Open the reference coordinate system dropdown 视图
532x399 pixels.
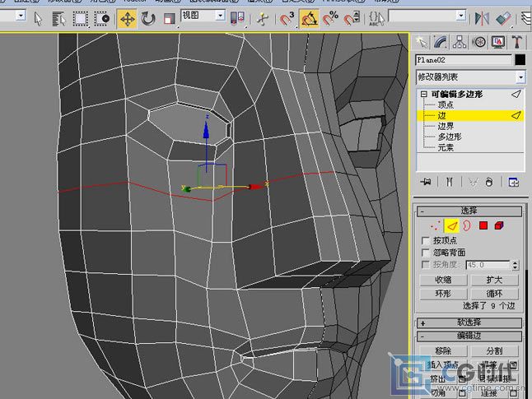(x=203, y=16)
